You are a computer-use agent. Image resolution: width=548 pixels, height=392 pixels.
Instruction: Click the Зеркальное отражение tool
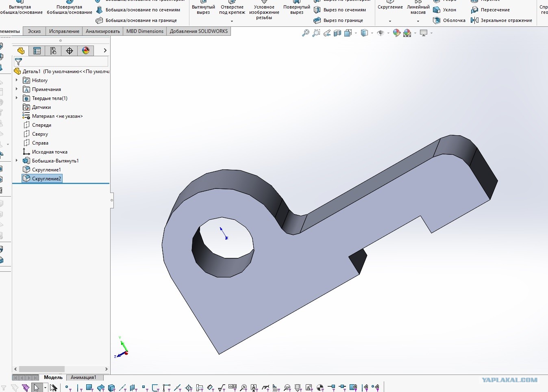pos(502,20)
